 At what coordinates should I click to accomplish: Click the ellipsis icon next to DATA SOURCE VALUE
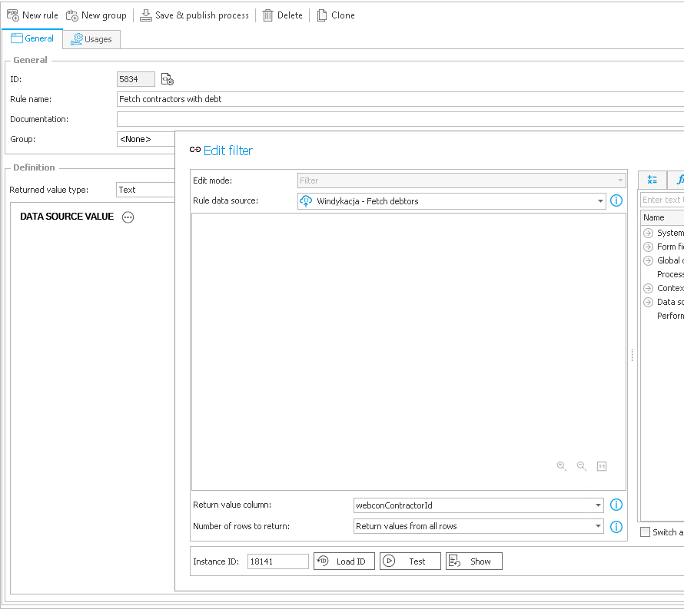pyautogui.click(x=128, y=217)
